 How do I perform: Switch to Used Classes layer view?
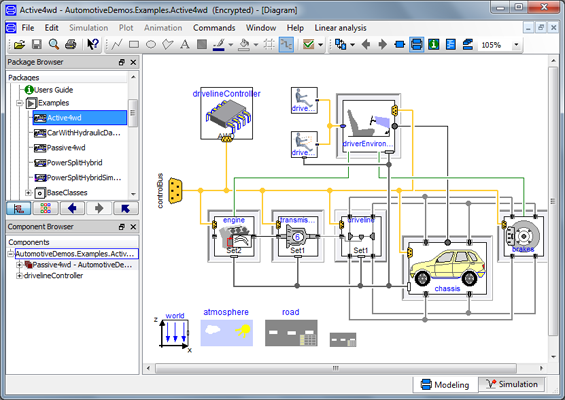pyautogui.click(x=468, y=45)
